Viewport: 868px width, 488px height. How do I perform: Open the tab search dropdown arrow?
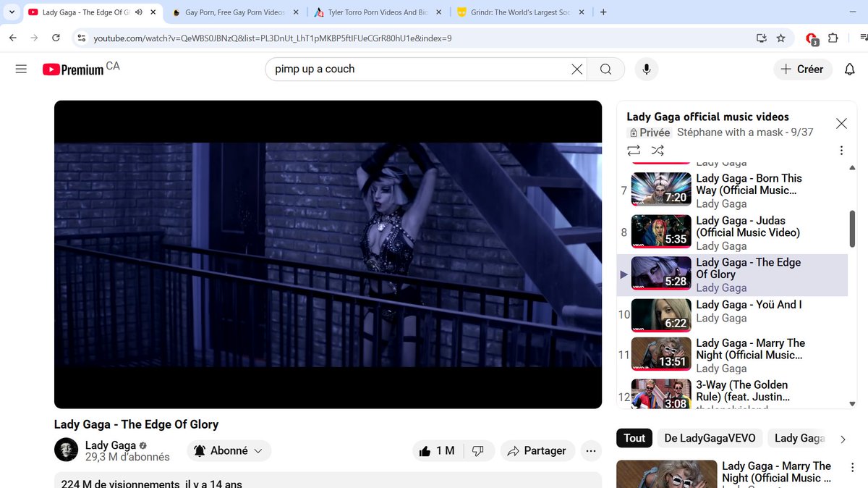(x=11, y=12)
